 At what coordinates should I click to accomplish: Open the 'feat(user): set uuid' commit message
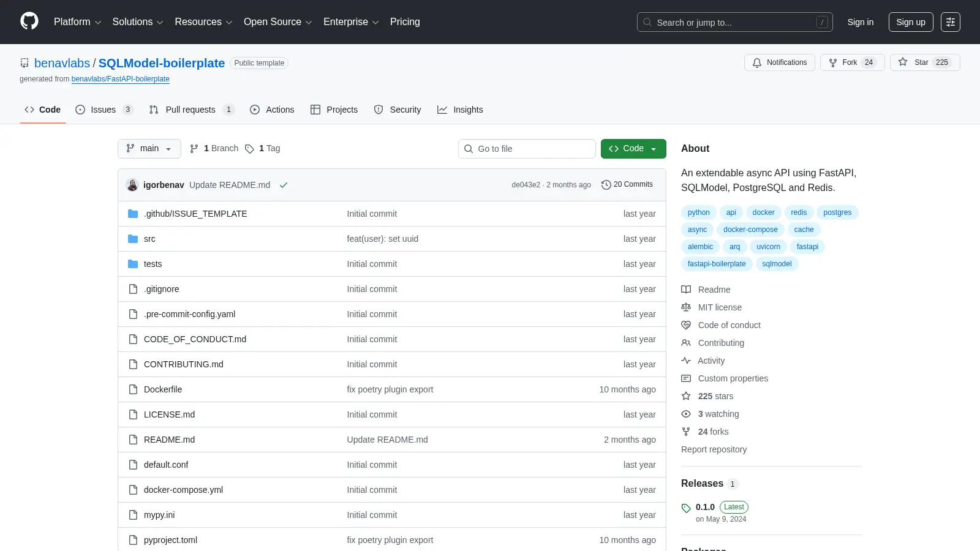pos(383,239)
